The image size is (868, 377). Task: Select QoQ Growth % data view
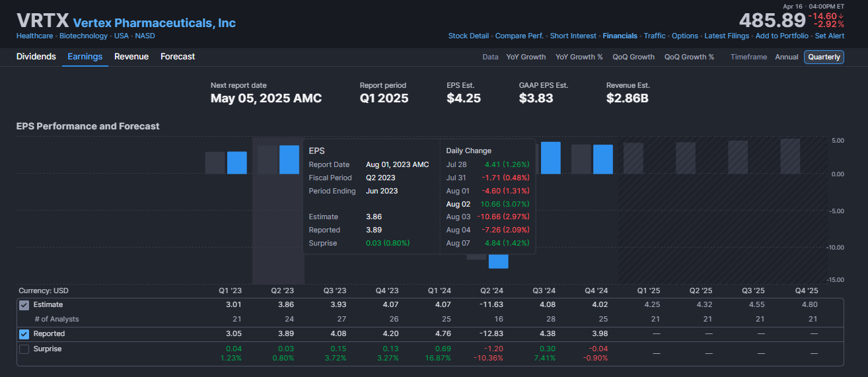pyautogui.click(x=689, y=57)
